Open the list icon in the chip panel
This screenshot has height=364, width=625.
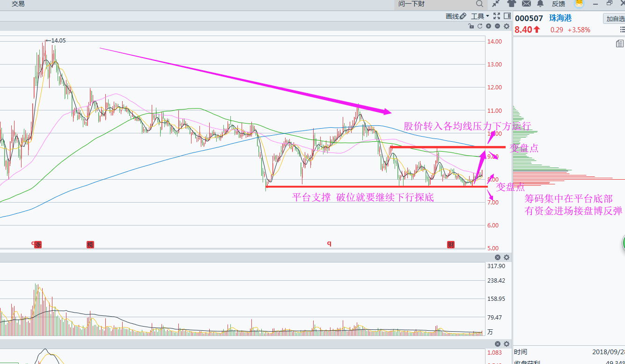[620, 44]
